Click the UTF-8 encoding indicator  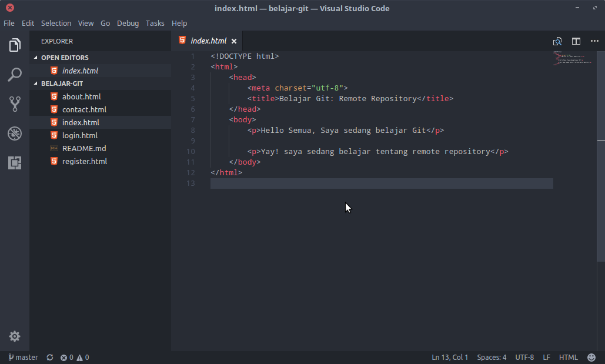(x=524, y=357)
